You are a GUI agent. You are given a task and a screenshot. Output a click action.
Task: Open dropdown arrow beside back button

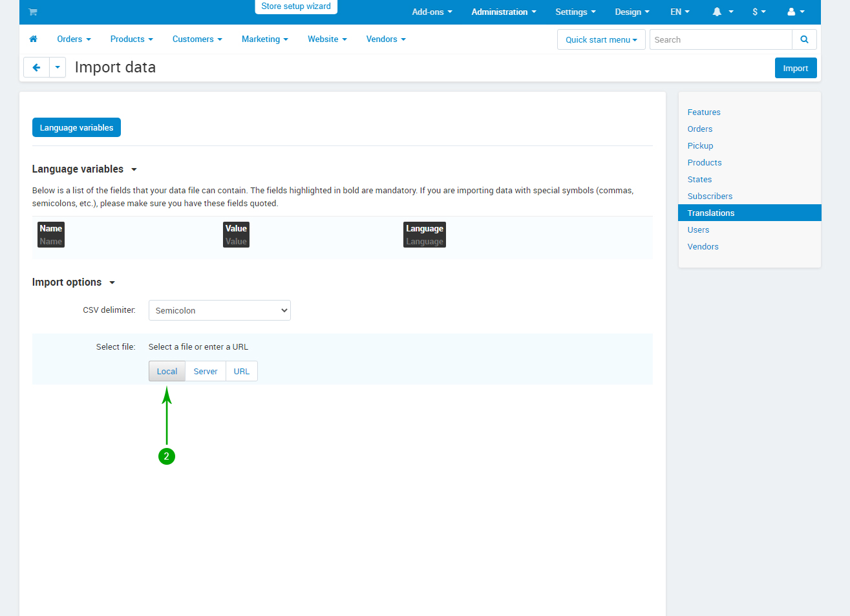(58, 67)
